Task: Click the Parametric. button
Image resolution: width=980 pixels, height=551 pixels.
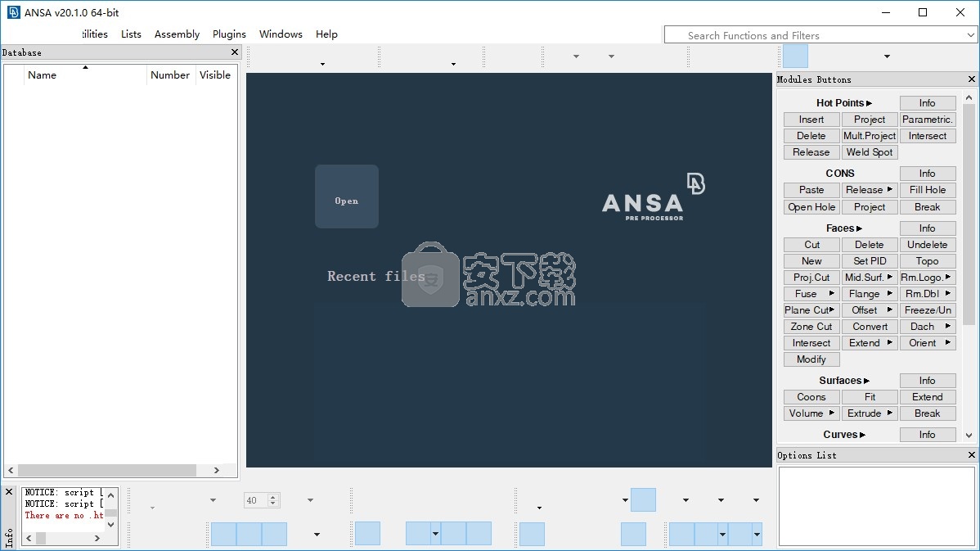Action: pyautogui.click(x=928, y=120)
